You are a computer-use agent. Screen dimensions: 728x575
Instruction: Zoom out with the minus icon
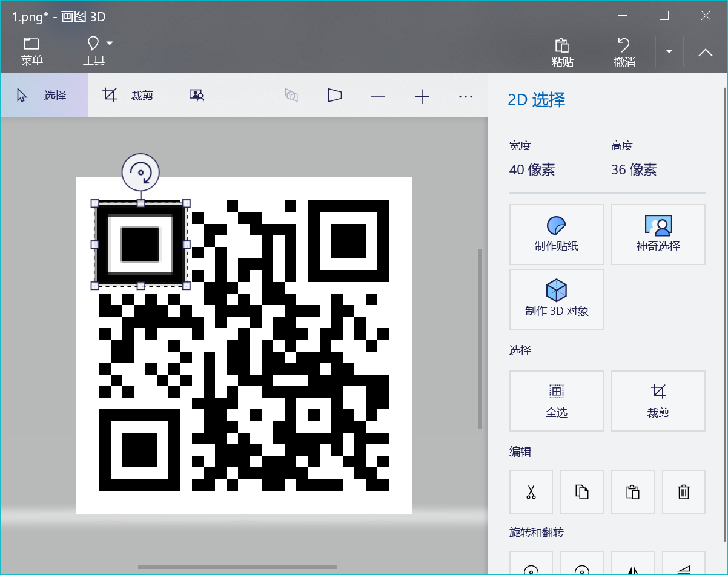379,96
